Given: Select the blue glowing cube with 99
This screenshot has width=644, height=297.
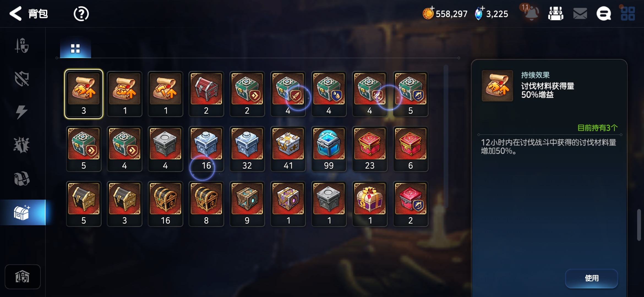Looking at the screenshot, I should pos(329,149).
